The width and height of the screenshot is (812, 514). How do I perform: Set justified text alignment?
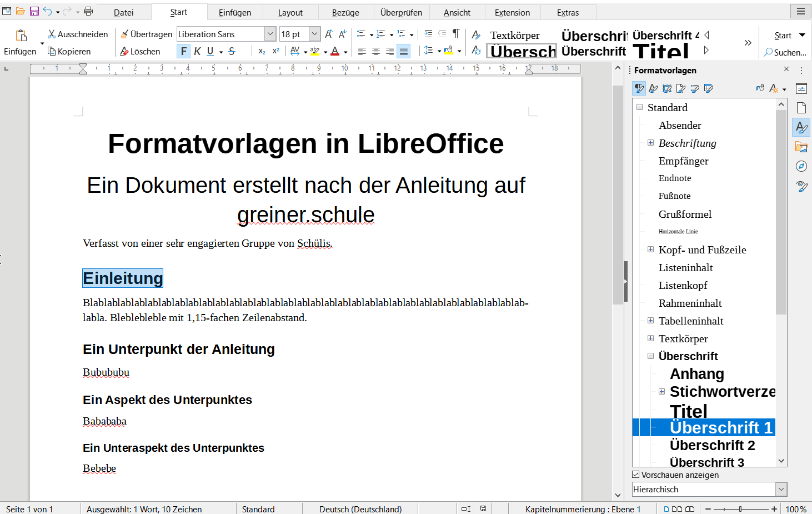[404, 51]
